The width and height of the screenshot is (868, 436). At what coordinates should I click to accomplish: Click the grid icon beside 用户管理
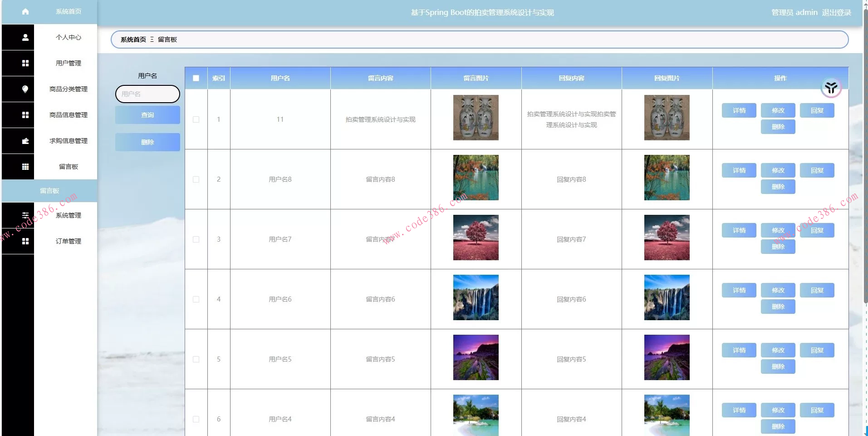(x=25, y=63)
